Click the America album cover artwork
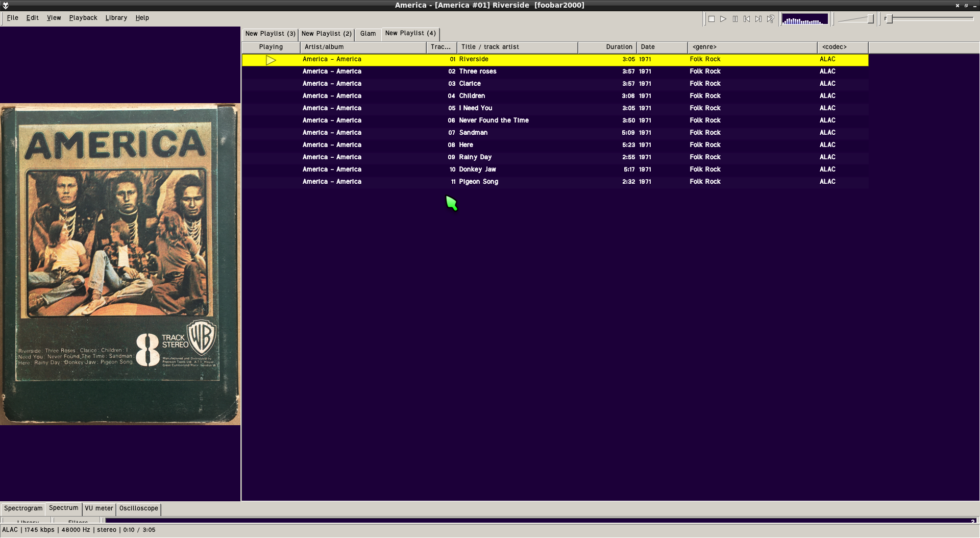 120,264
